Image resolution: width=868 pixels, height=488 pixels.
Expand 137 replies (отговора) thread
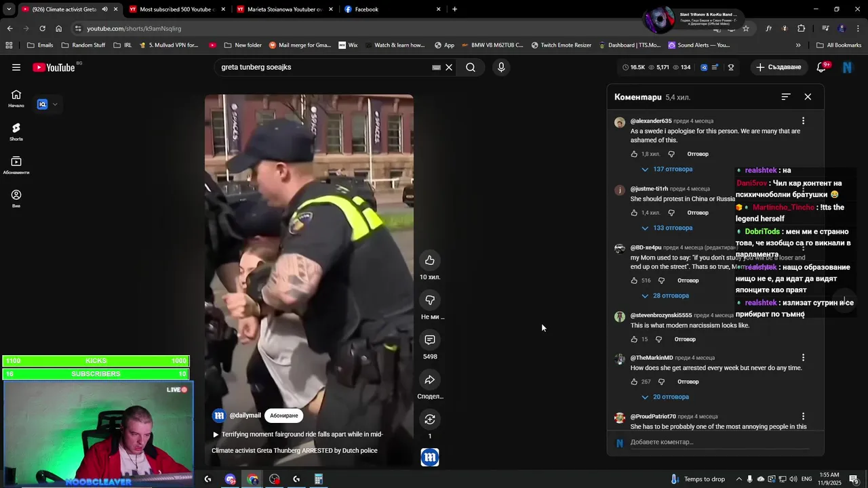(667, 169)
